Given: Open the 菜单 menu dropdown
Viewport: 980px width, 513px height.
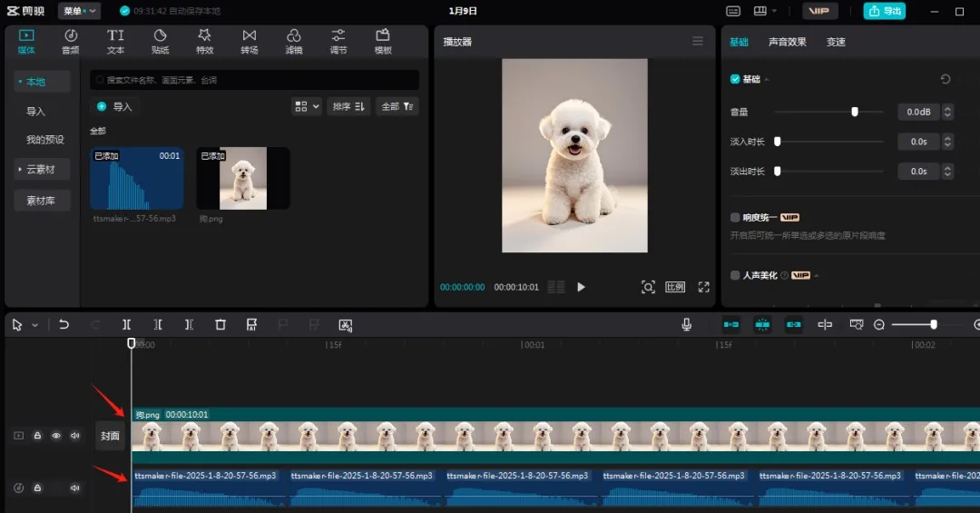Looking at the screenshot, I should (79, 11).
